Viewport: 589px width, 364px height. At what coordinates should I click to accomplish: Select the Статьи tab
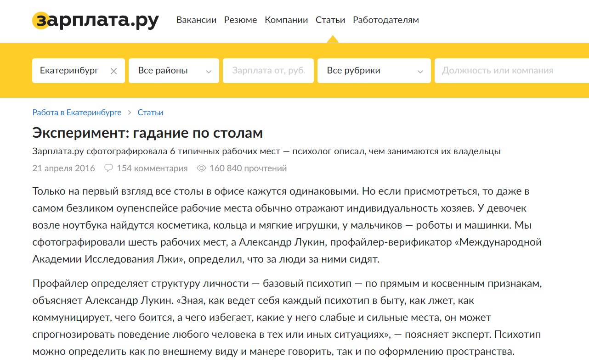[330, 20]
